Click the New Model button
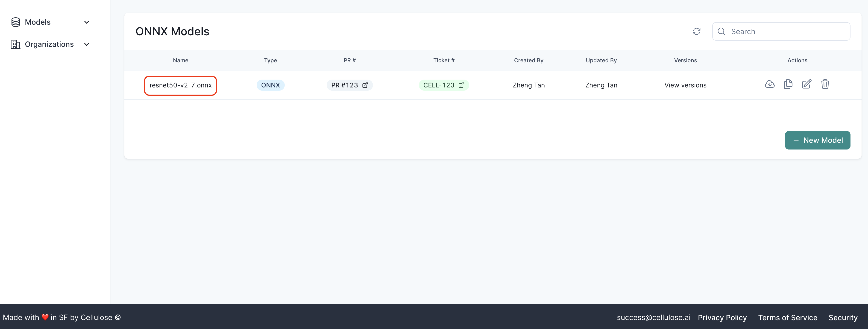 click(817, 140)
